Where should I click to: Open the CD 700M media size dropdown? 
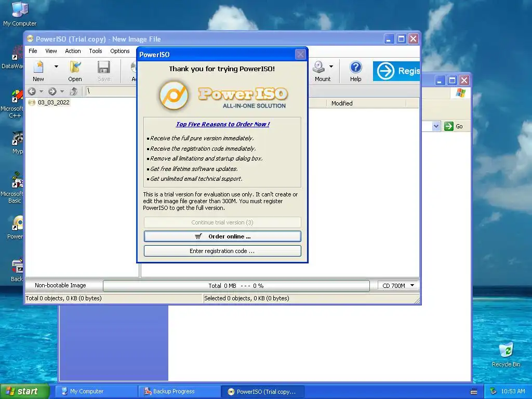(398, 286)
